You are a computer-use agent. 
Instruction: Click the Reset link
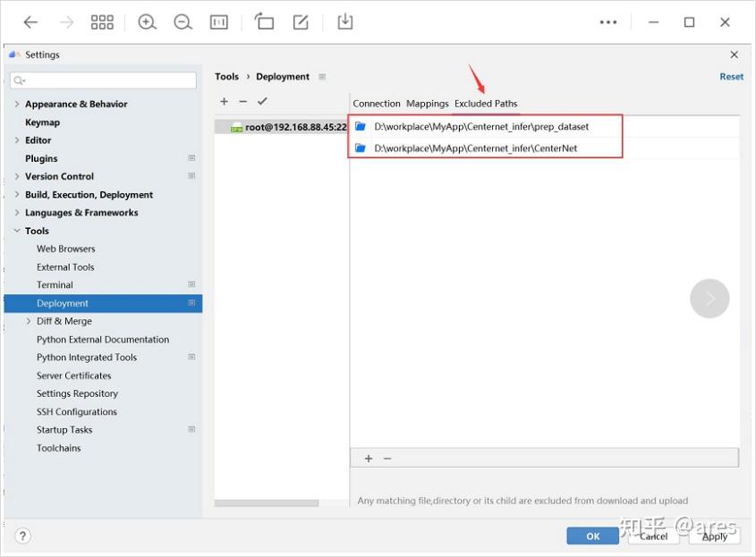(731, 76)
